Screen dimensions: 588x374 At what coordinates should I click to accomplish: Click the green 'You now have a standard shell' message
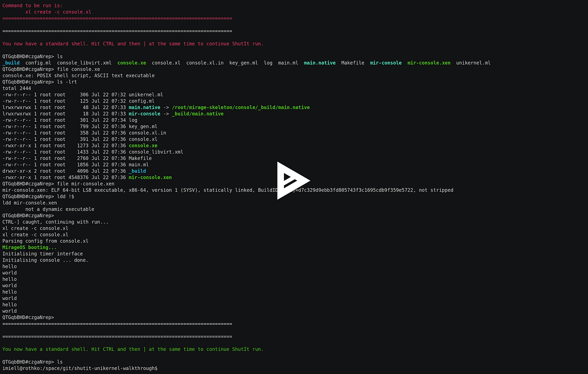(x=133, y=349)
